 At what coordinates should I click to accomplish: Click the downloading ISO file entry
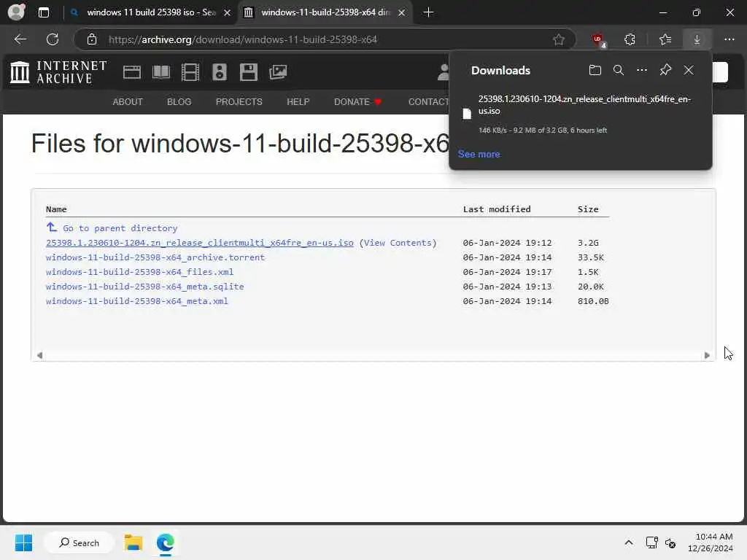(x=580, y=114)
